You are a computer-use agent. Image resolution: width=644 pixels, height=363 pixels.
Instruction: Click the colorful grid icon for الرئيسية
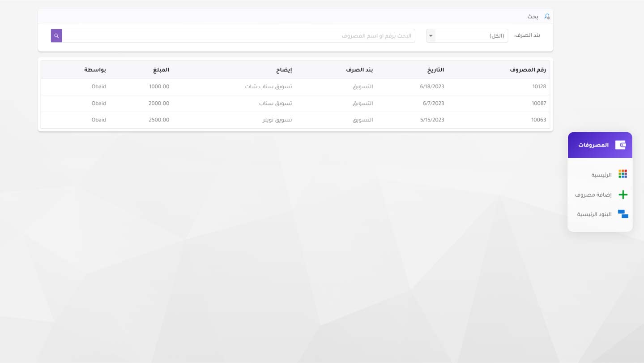(x=623, y=174)
